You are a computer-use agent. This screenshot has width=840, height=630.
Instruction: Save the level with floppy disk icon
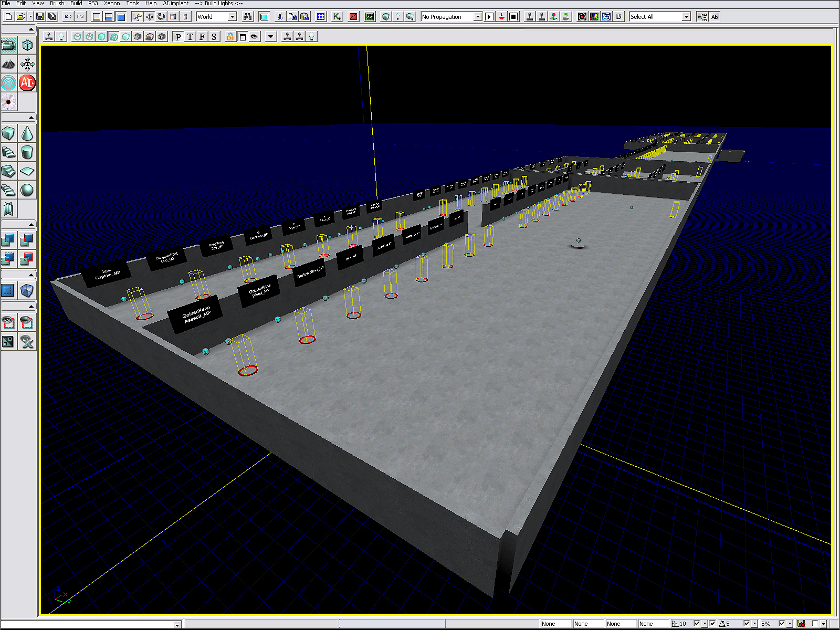tap(40, 17)
